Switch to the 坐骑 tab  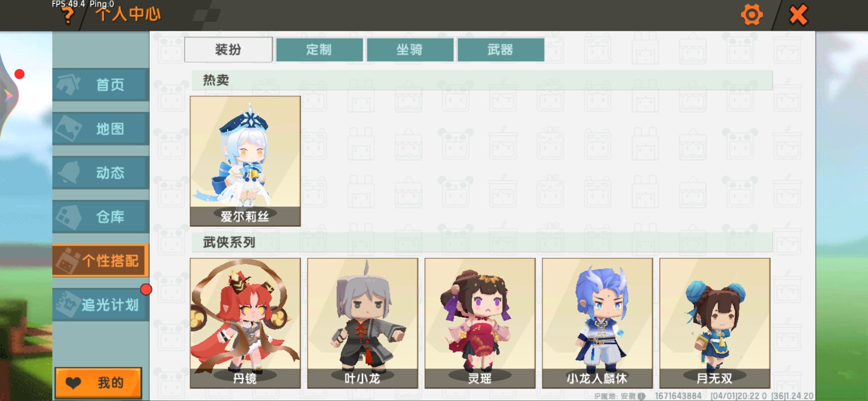coord(410,49)
